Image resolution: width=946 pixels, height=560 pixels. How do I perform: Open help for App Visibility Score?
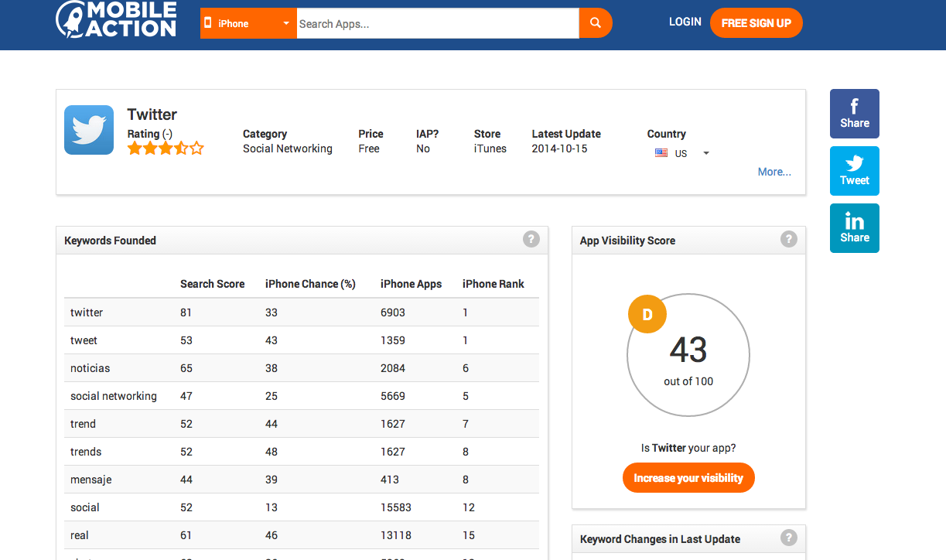point(788,239)
